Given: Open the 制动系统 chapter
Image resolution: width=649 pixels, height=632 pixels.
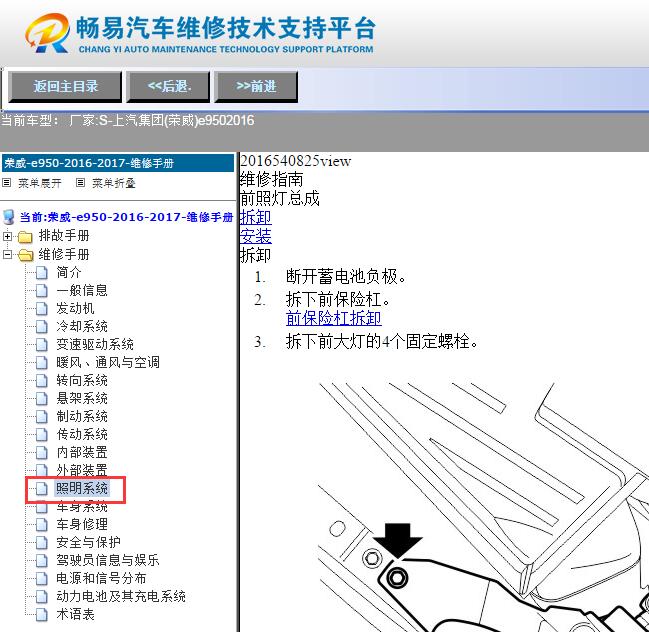Looking at the screenshot, I should point(82,416).
